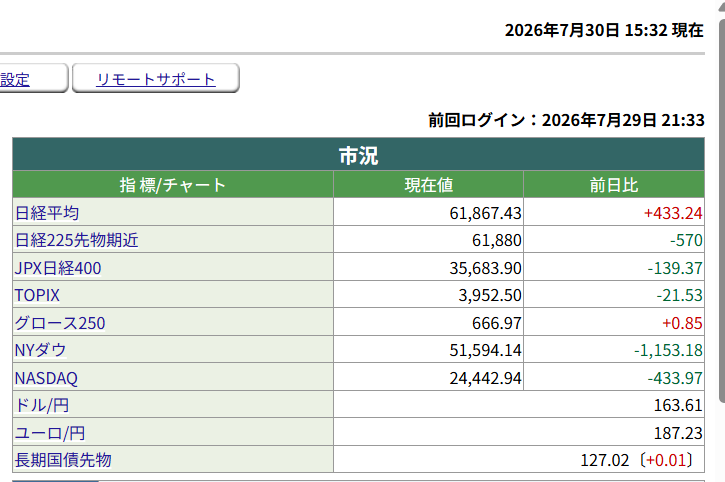The height and width of the screenshot is (482, 725).
Task: Click the 市況 table title
Action: [x=358, y=155]
